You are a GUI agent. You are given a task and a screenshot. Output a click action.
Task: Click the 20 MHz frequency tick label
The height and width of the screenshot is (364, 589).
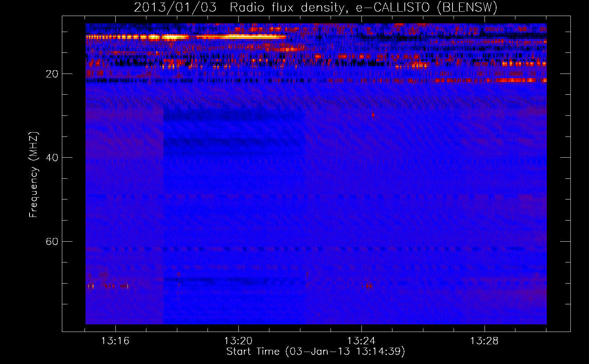click(52, 74)
